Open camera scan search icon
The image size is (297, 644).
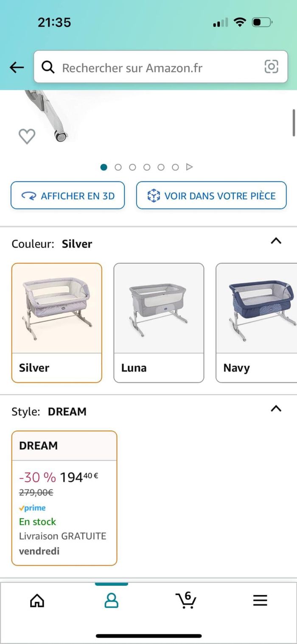pos(271,67)
